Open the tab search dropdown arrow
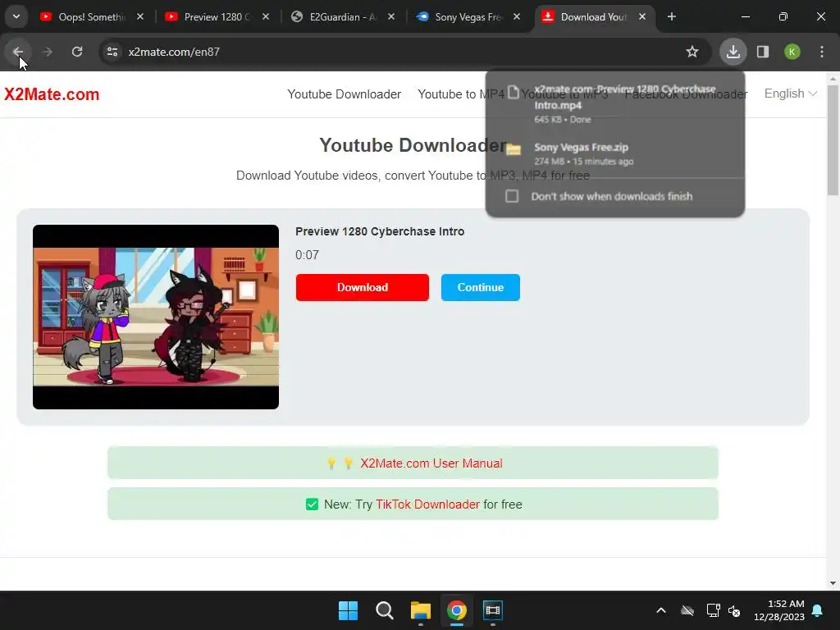The image size is (840, 630). click(16, 16)
